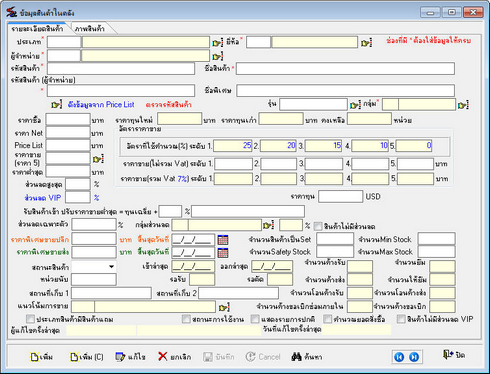The width and height of the screenshot is (490, 374).
Task: Click the ราคาพิเศษขายส่ง input field
Action: [94, 252]
